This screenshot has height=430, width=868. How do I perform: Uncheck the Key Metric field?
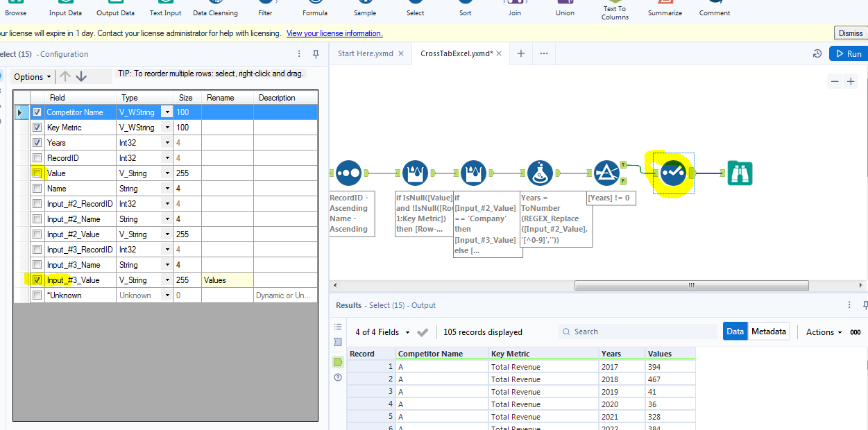[37, 127]
